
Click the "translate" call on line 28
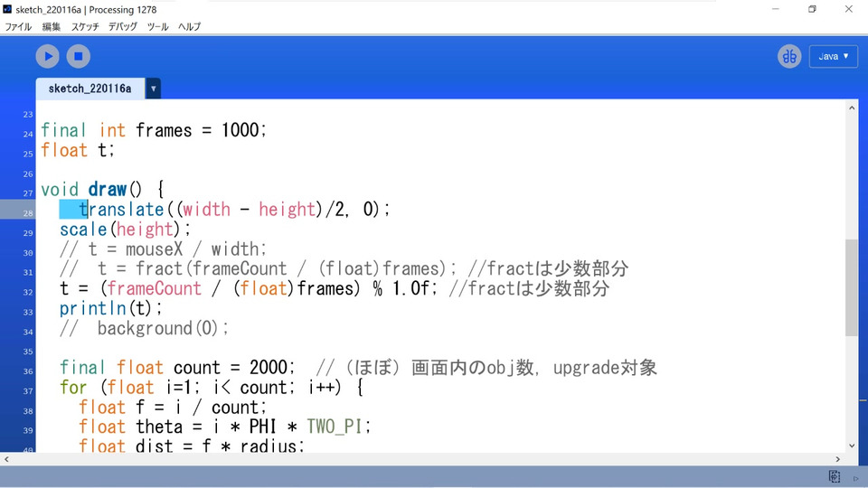pyautogui.click(x=122, y=210)
